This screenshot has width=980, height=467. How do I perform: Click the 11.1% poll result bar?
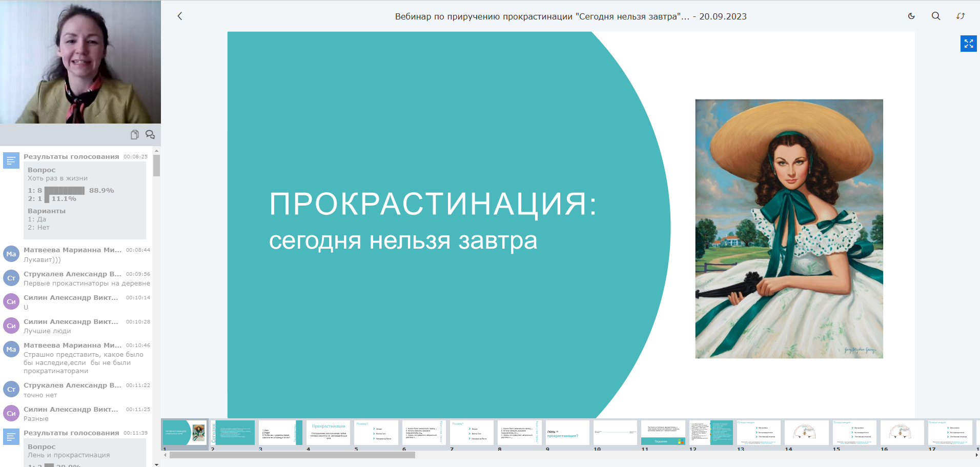[47, 198]
